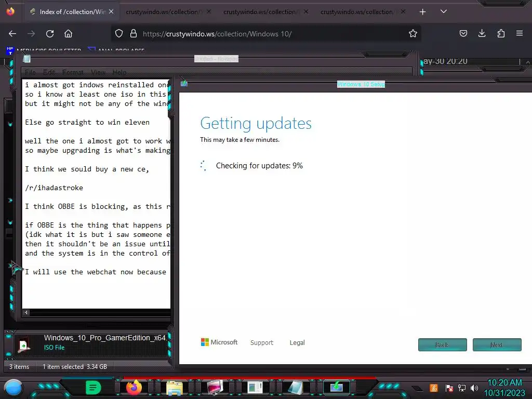This screenshot has width=532, height=399.
Task: Close the Index of /collection/Win tab
Action: point(111,12)
